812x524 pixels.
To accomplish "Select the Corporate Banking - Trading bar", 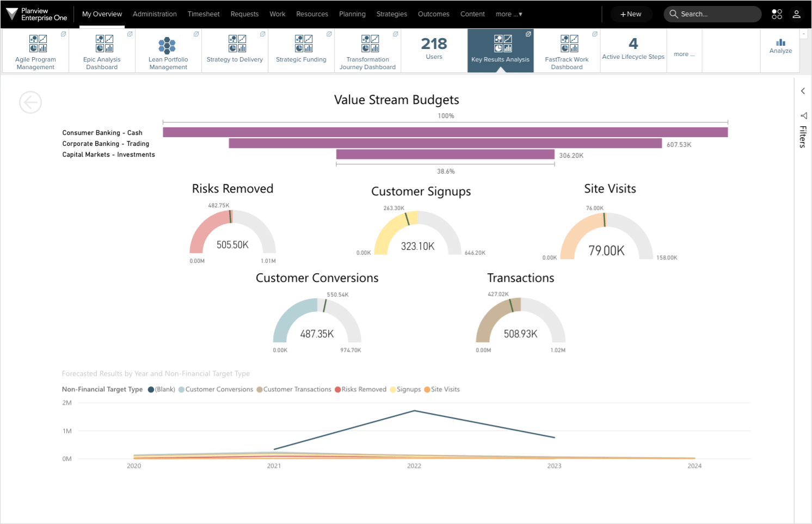I will point(445,143).
